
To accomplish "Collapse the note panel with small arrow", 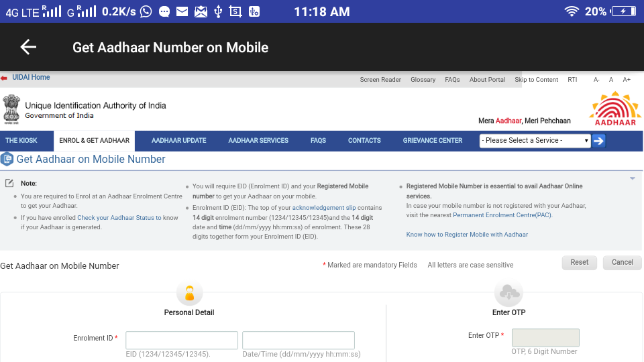I will (633, 178).
